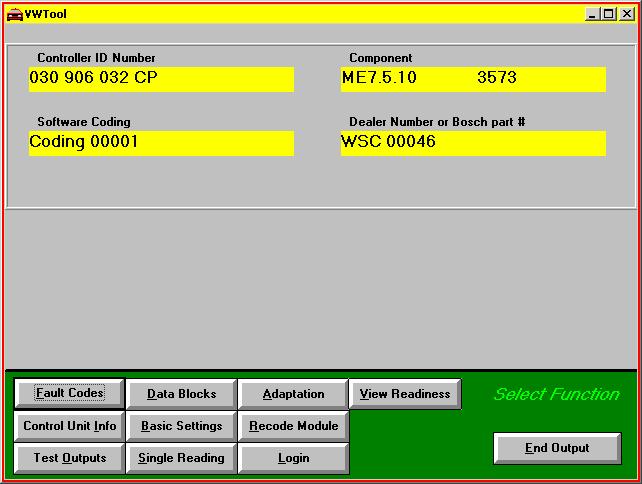
Task: Close the VWTool window
Action: pyautogui.click(x=625, y=14)
